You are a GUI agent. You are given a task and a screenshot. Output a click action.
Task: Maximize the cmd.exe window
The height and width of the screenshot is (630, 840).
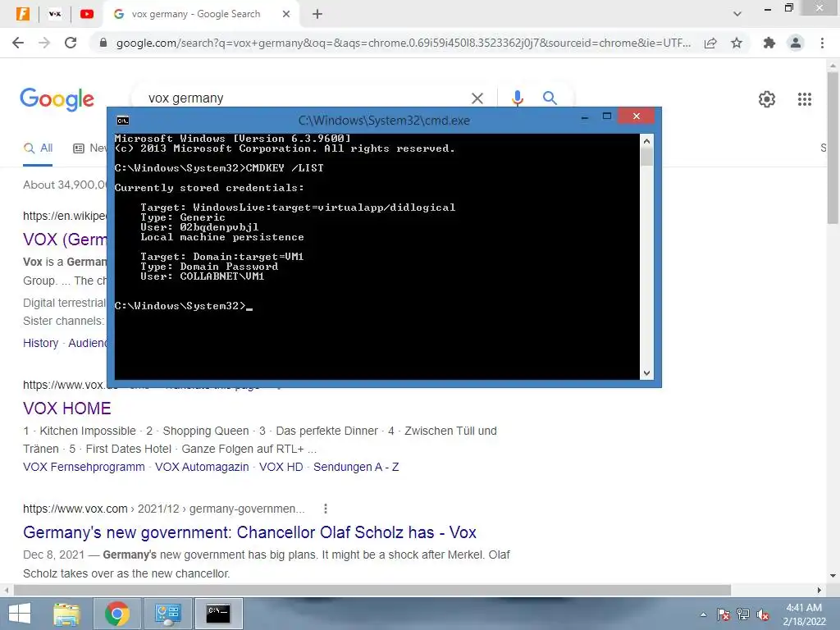tap(607, 116)
